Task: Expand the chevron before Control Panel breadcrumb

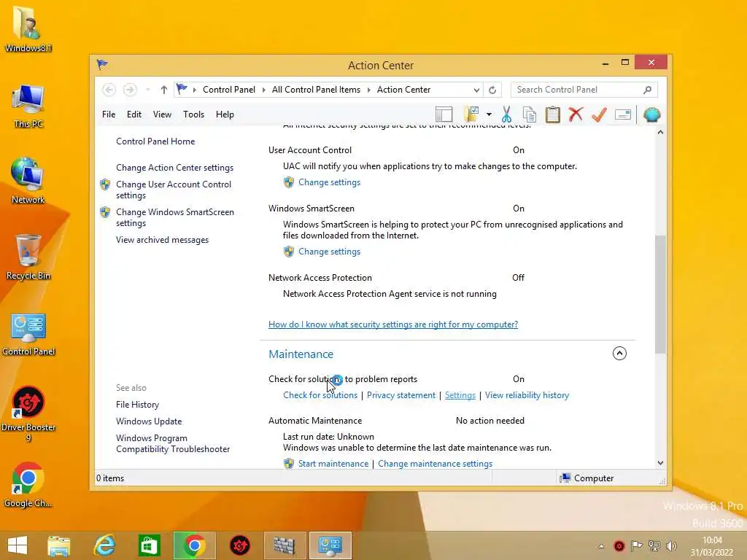Action: (194, 90)
